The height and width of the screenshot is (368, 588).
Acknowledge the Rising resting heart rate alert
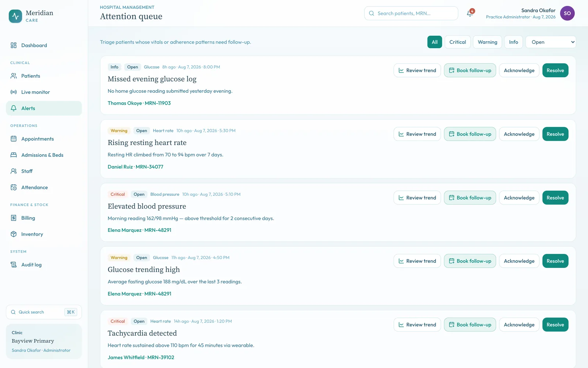(519, 134)
